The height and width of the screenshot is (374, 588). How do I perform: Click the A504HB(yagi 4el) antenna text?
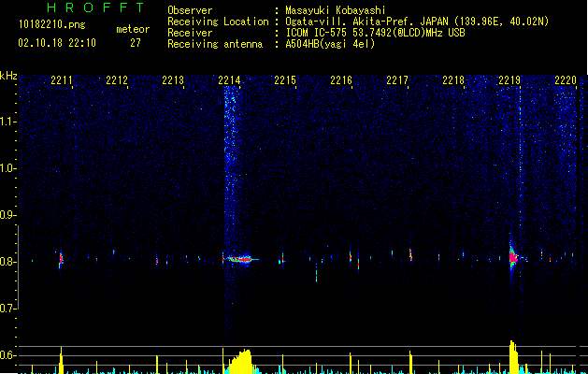coord(330,44)
